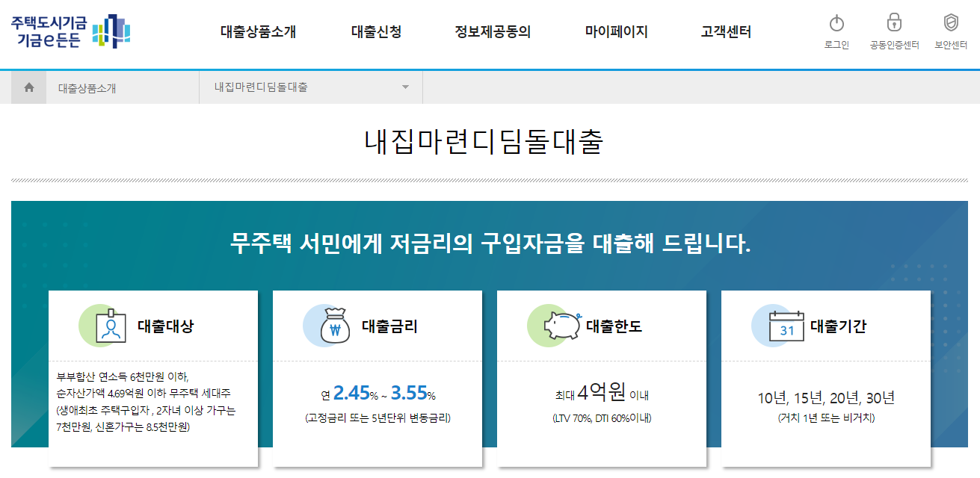Click the 대출대상 card heading
980x478 pixels.
pos(165,326)
